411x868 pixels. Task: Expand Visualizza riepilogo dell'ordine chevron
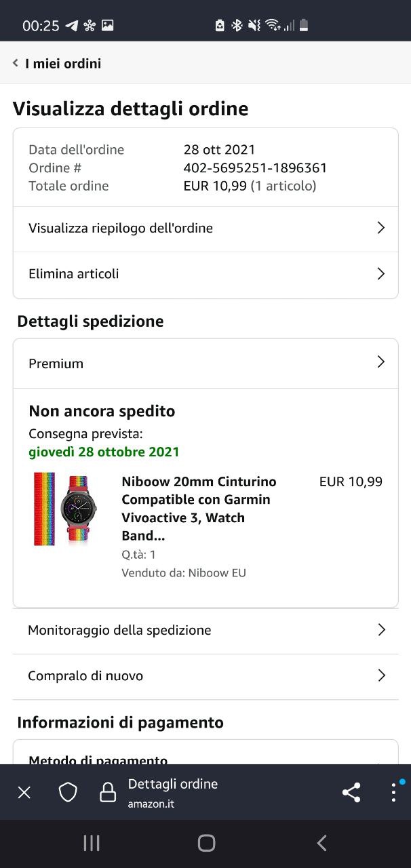click(x=380, y=228)
